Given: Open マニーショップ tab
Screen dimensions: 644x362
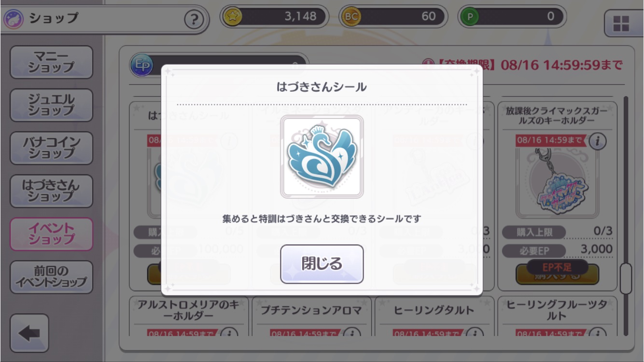Looking at the screenshot, I should coord(51,62).
